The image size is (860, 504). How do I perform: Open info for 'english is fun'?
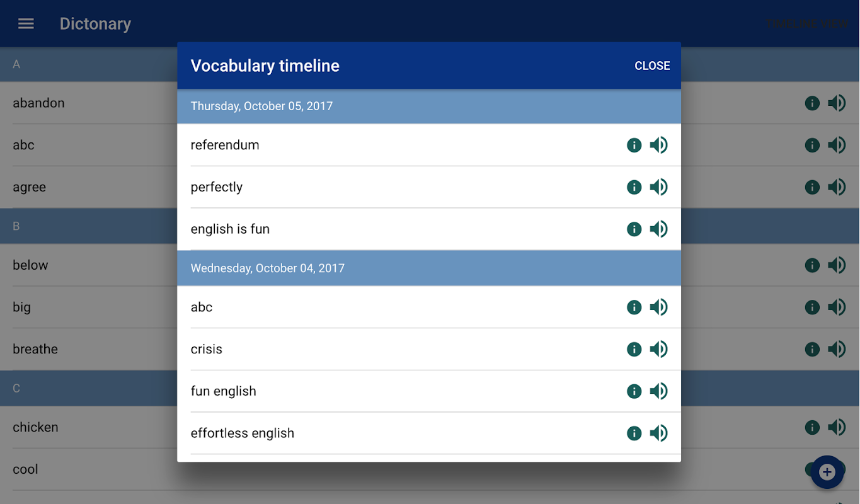(x=634, y=229)
